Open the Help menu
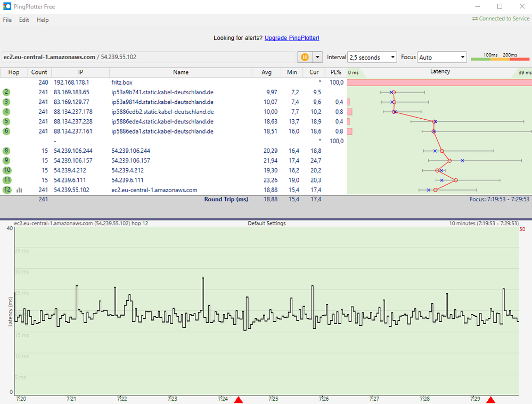Screen dimensions: 532x404 [x=43, y=20]
